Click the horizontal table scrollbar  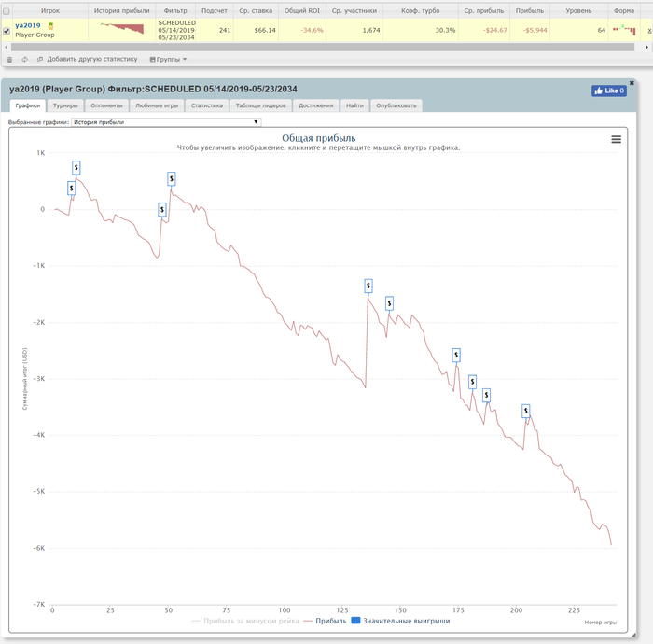point(323,47)
